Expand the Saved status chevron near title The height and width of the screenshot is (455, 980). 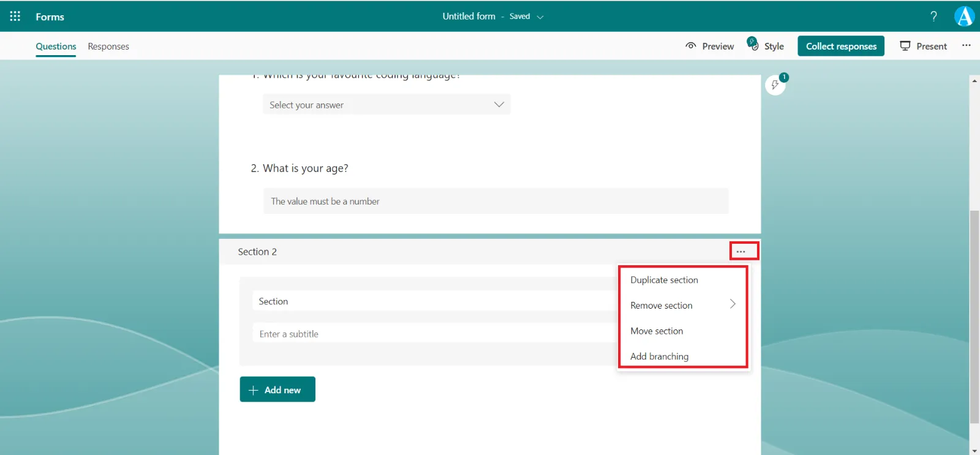click(540, 17)
